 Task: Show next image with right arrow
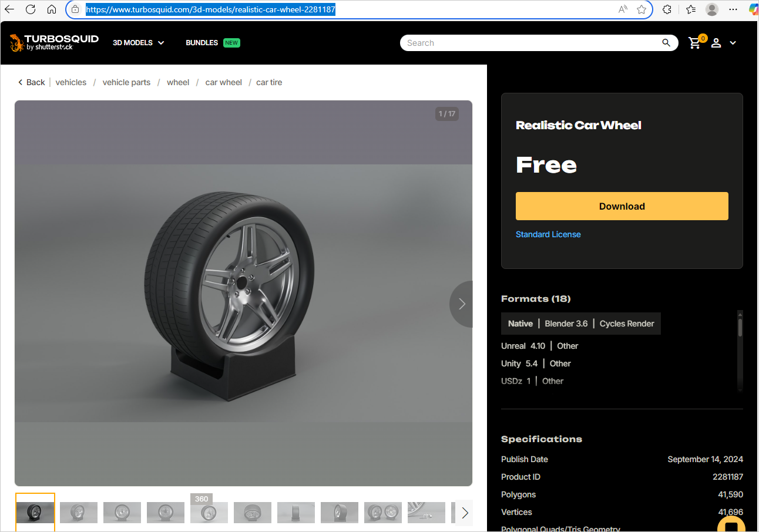(x=462, y=304)
